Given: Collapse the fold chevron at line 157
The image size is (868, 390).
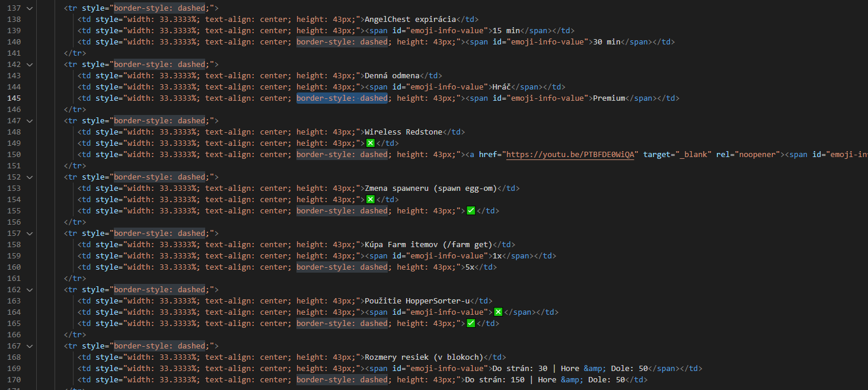Looking at the screenshot, I should point(30,234).
